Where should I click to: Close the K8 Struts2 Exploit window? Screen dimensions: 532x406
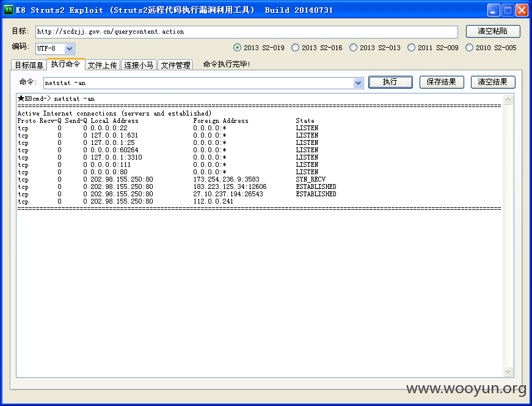(522, 10)
